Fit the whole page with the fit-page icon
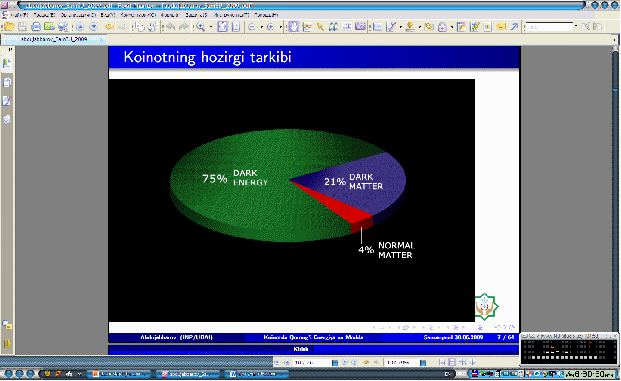 click(x=223, y=27)
